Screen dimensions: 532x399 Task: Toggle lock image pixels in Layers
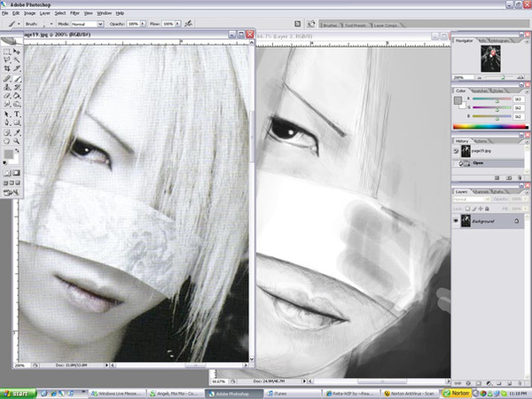[x=474, y=208]
